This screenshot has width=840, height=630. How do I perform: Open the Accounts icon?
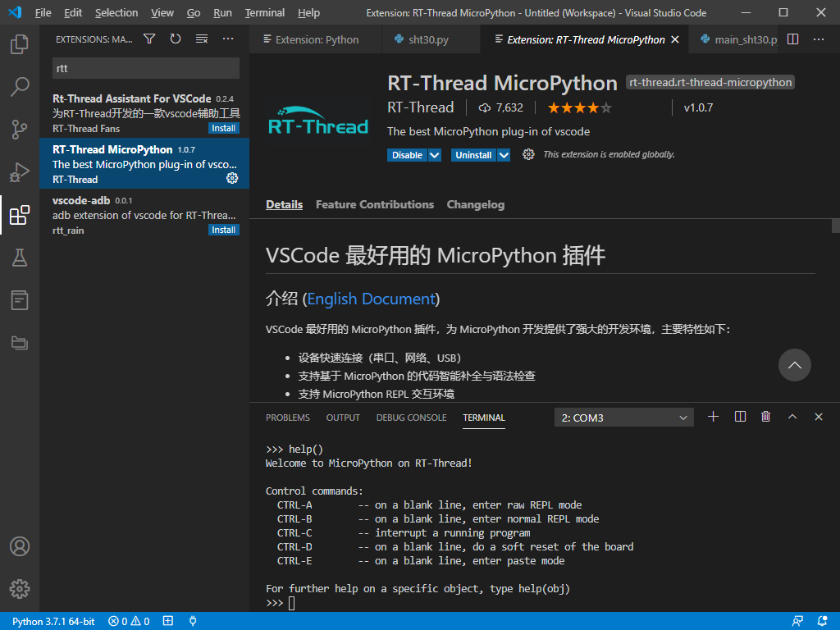pos(20,546)
